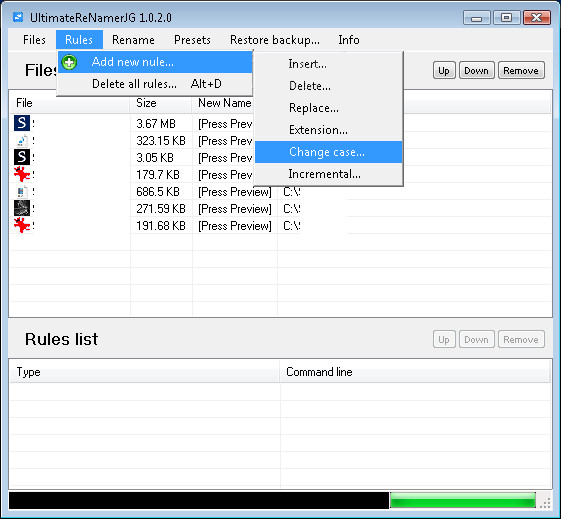The height and width of the screenshot is (519, 561).
Task: Click [Press Preview] in the 271.59 KB row
Action: (x=235, y=209)
